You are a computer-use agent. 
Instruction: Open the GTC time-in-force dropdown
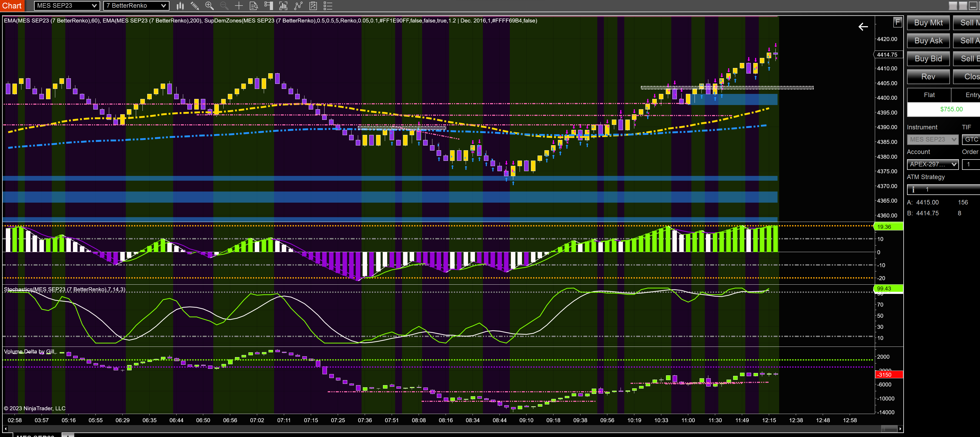[971, 139]
